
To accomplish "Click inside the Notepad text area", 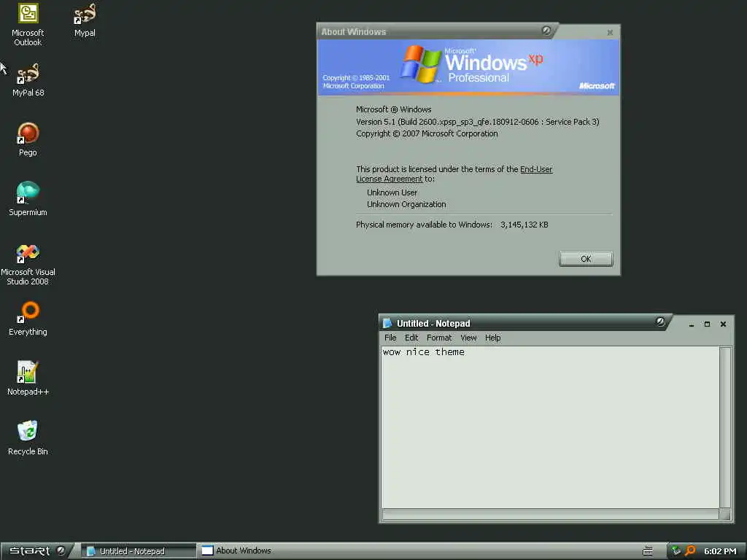I will tap(551, 427).
